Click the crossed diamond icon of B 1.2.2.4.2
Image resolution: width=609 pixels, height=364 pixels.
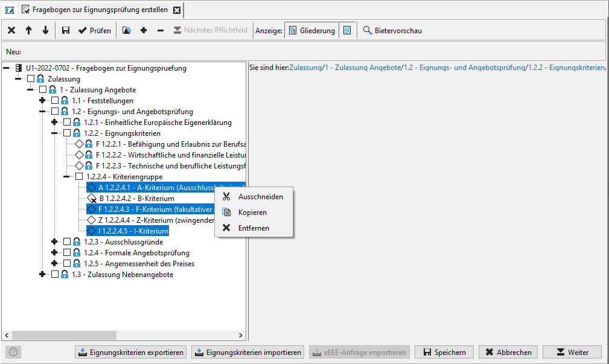[x=92, y=199]
